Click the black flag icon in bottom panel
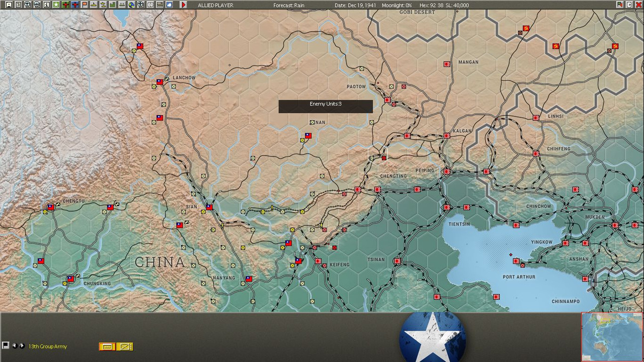 click(6, 345)
